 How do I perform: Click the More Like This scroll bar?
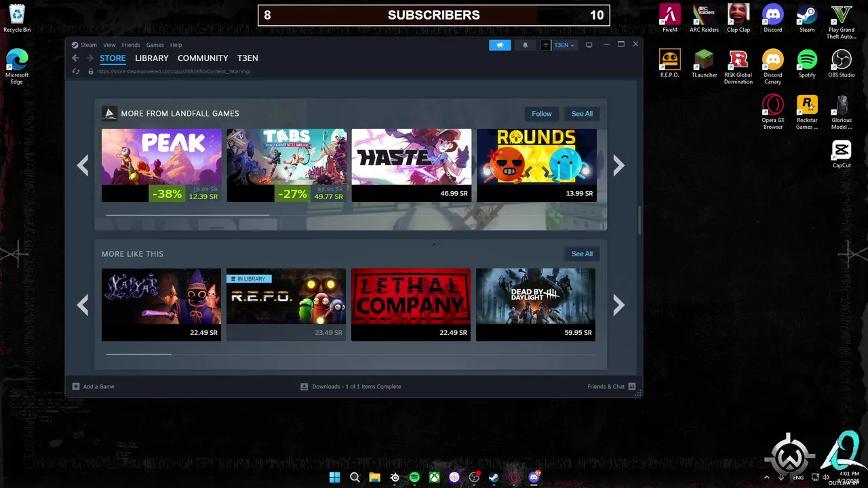click(x=138, y=354)
